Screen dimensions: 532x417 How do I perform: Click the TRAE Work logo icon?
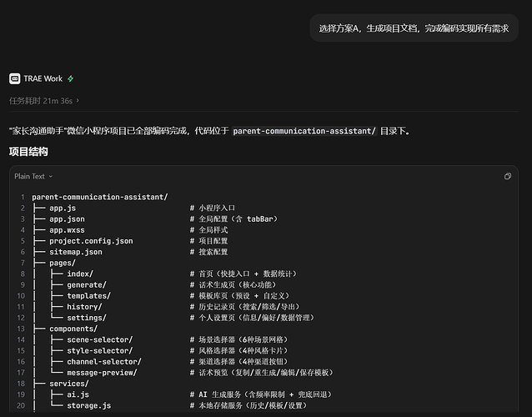coord(14,78)
